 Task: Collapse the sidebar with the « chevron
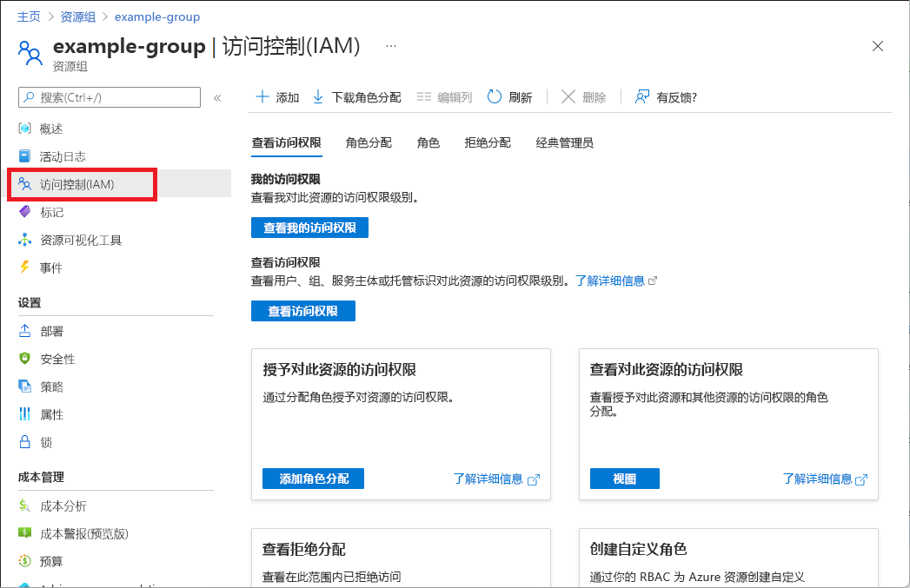coord(217,97)
